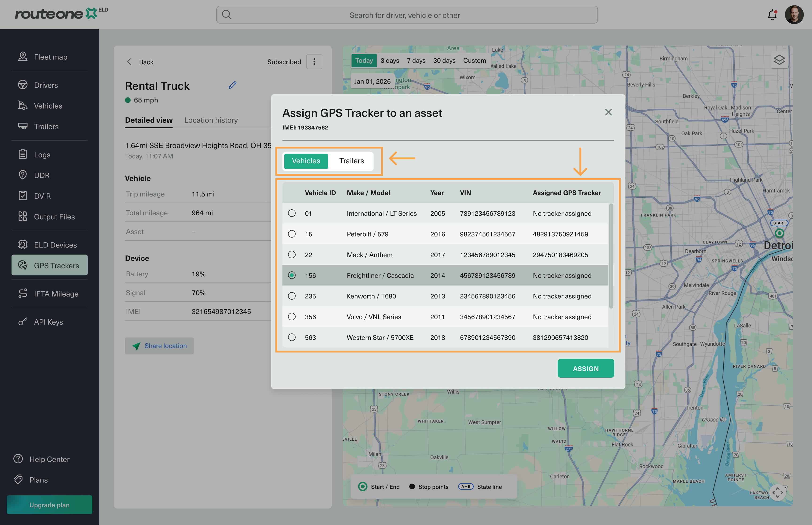Image resolution: width=812 pixels, height=525 pixels.
Task: Open the Logs clipboard icon
Action: (x=23, y=154)
